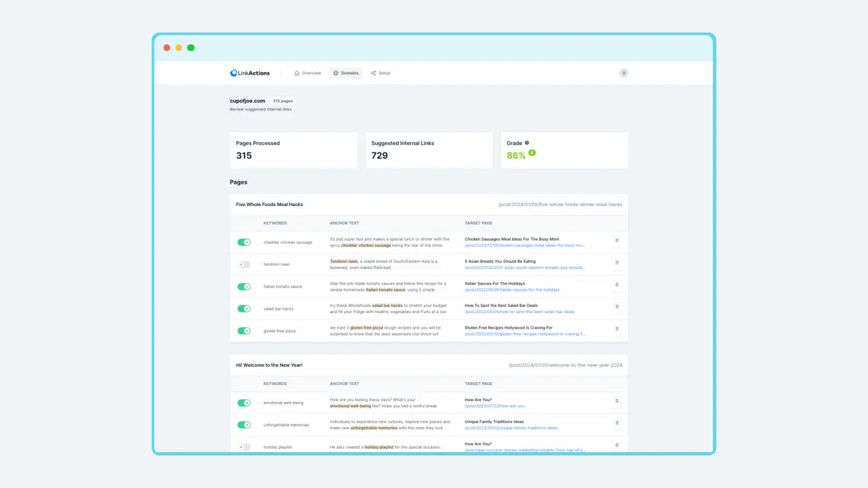Click the globe icon on the Domains tab
Screen dimensions: 868x488
click(336, 73)
